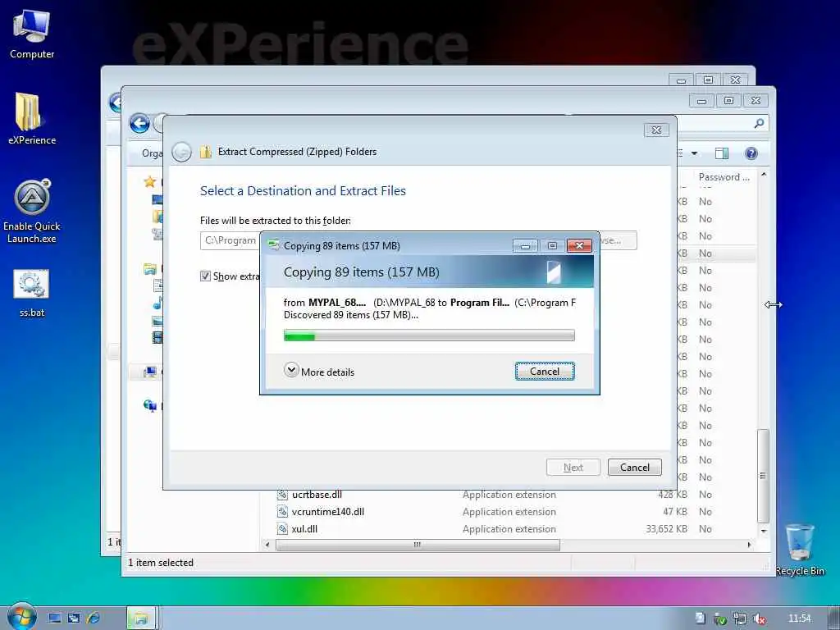Open the Organize menu in Explorer

click(152, 153)
